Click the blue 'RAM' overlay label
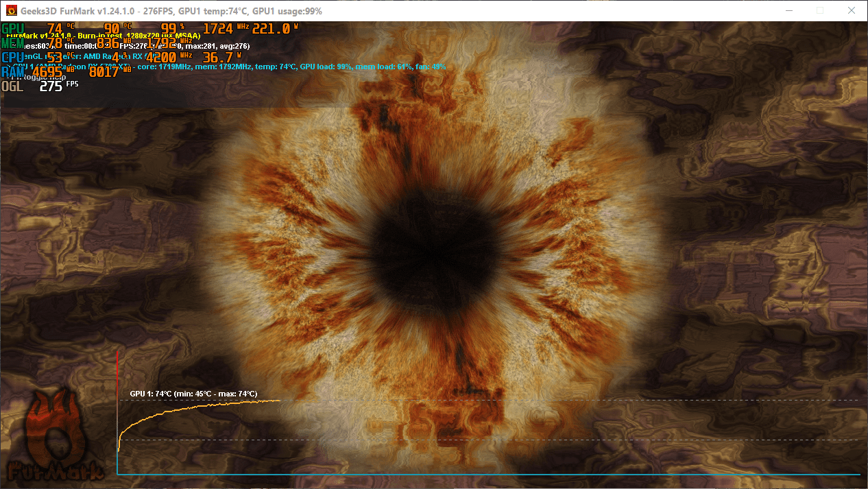The height and width of the screenshot is (489, 868). tap(13, 71)
